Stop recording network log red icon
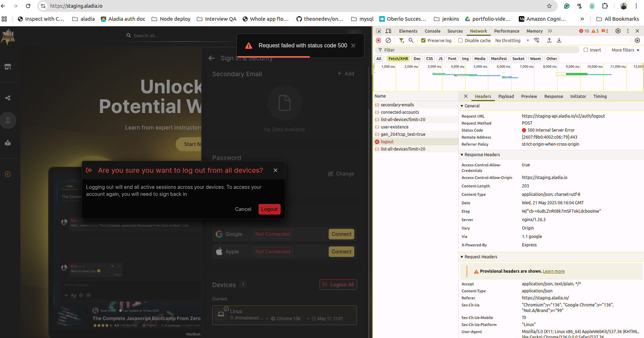 (x=378, y=40)
